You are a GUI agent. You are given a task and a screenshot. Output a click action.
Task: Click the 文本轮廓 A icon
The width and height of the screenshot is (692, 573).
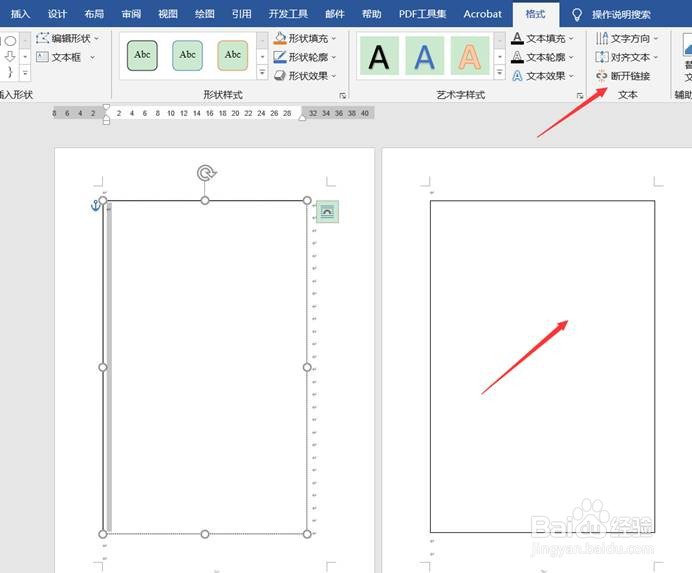pyautogui.click(x=517, y=57)
